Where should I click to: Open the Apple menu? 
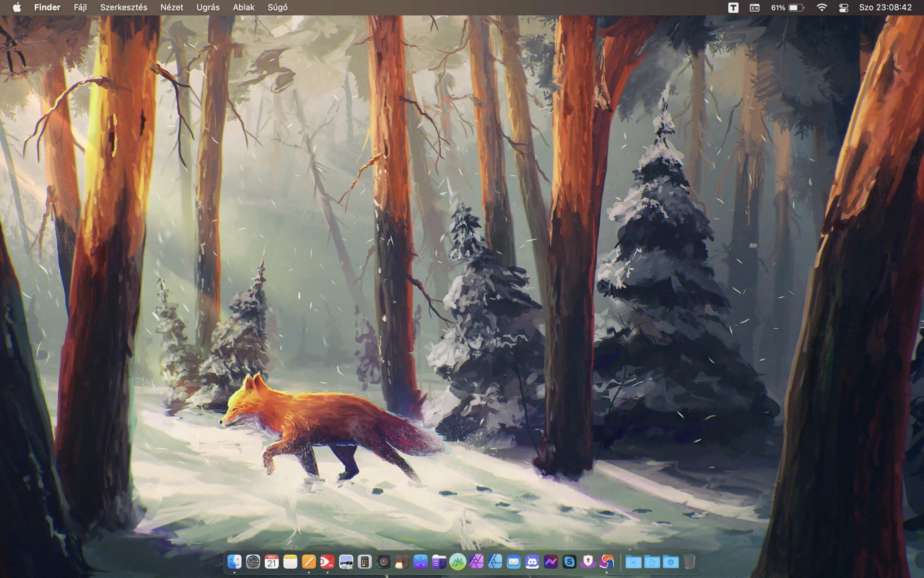[17, 7]
